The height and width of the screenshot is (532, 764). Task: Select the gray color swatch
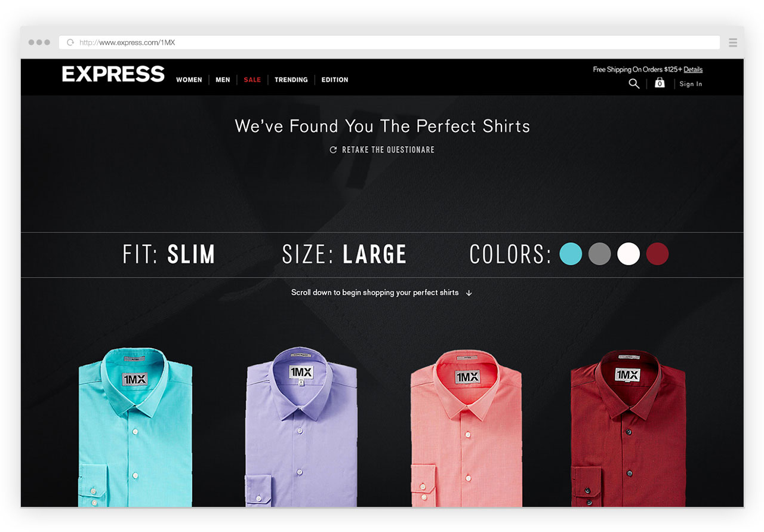(x=600, y=254)
